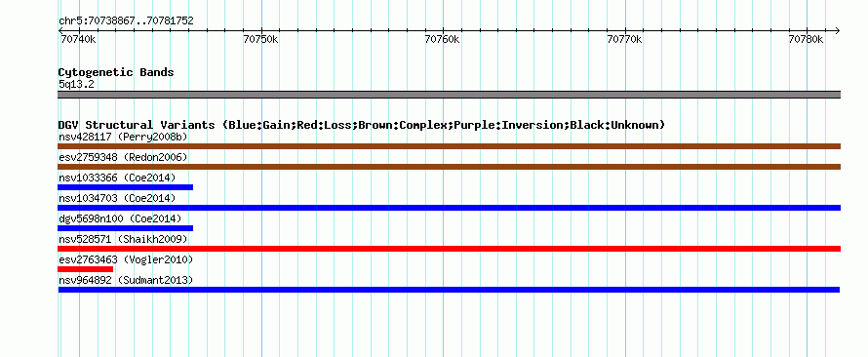Click the brown bar under nsv428117
This screenshot has height=357, width=868.
coord(449,146)
